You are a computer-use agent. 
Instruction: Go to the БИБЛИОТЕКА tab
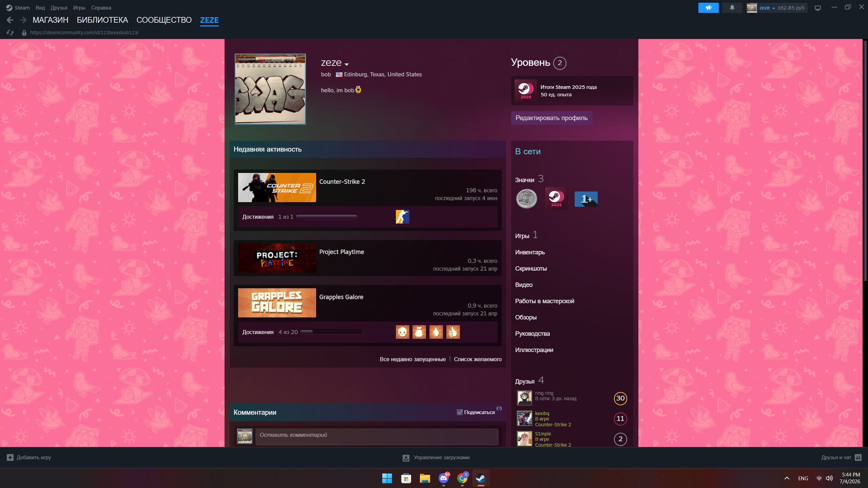(x=102, y=20)
